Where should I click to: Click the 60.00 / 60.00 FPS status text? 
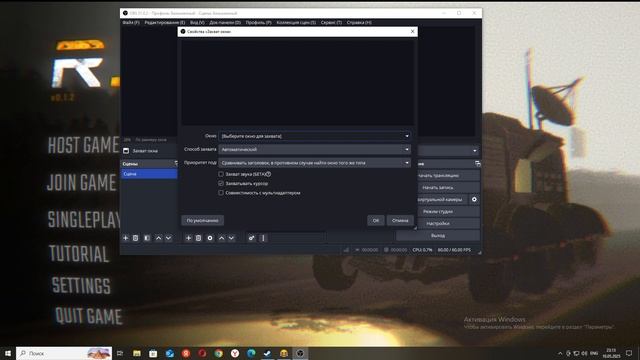pos(454,250)
